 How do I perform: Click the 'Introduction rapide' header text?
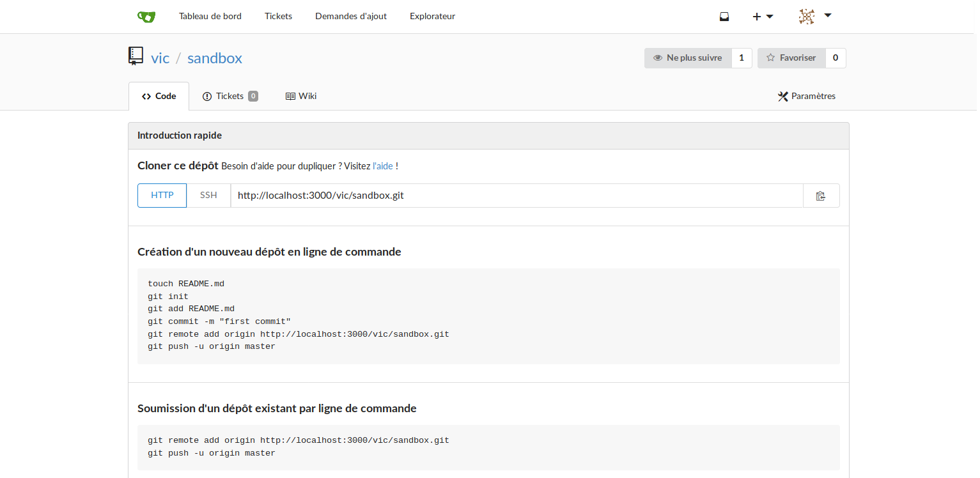180,135
